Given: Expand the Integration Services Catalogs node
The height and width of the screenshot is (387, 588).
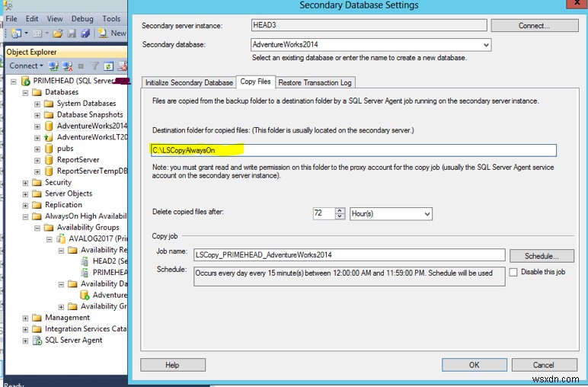Looking at the screenshot, I should [25, 329].
